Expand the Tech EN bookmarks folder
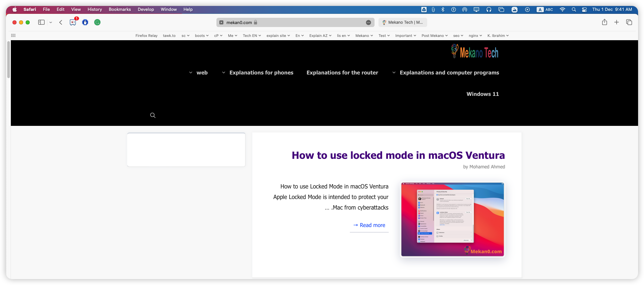This screenshot has width=644, height=285. [252, 36]
